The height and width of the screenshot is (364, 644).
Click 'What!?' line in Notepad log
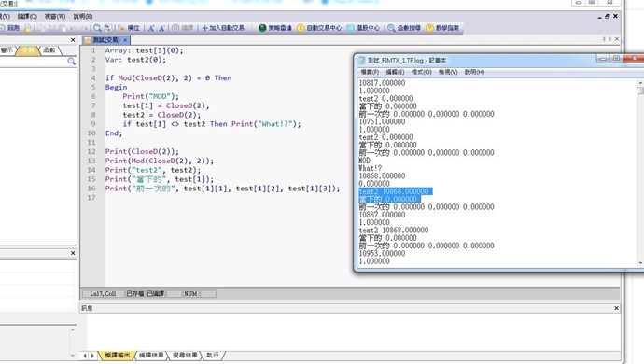370,168
